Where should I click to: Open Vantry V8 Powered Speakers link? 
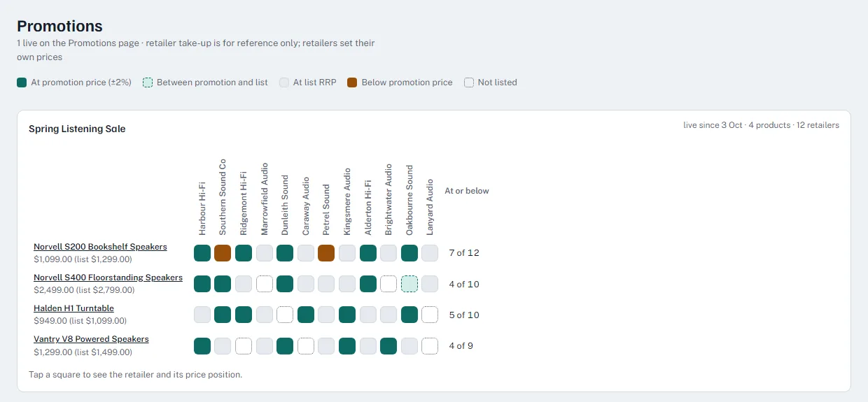[x=91, y=339]
